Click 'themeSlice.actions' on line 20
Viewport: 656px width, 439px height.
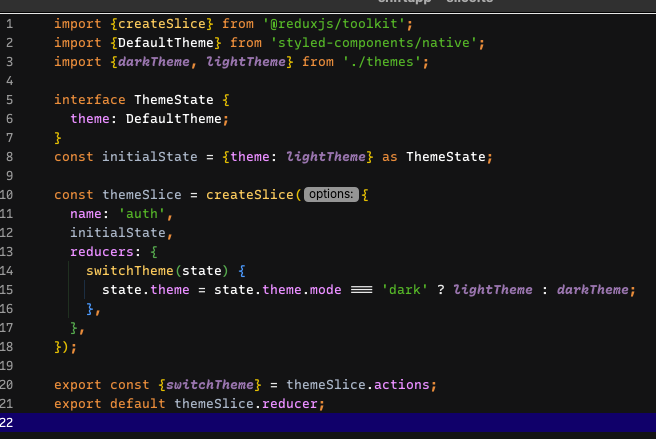click(x=358, y=385)
